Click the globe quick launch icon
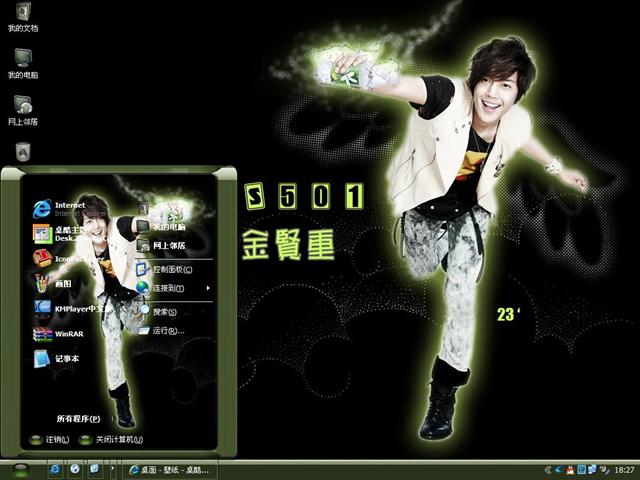This screenshot has width=640, height=480. [x=75, y=470]
